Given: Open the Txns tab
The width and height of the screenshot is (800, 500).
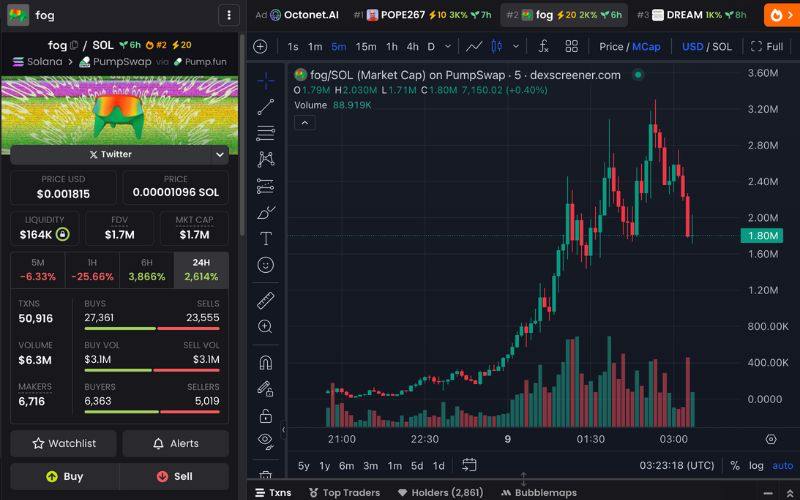Looking at the screenshot, I should 273,492.
